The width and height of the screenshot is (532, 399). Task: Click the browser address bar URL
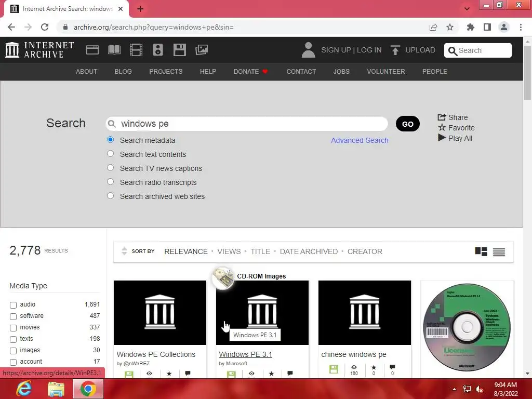154,27
